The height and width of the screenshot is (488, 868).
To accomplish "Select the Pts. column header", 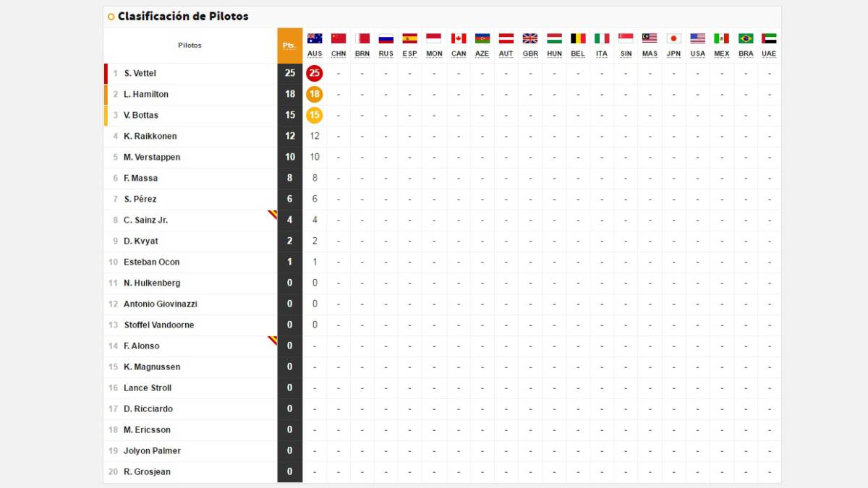I will pyautogui.click(x=289, y=46).
